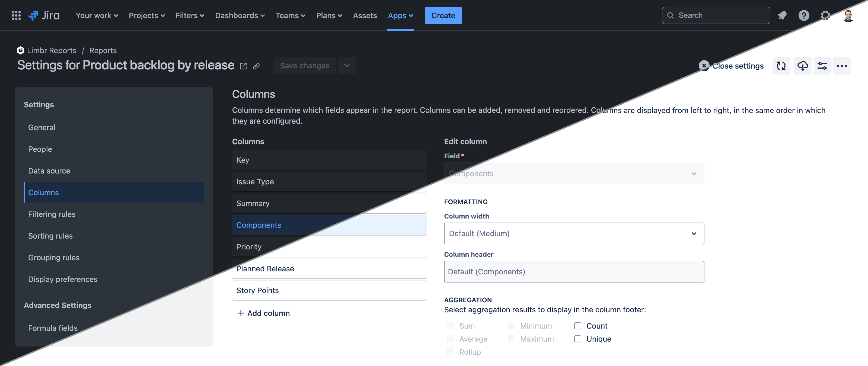Image resolution: width=868 pixels, height=366 pixels.
Task: Select the Summary column row
Action: [329, 203]
